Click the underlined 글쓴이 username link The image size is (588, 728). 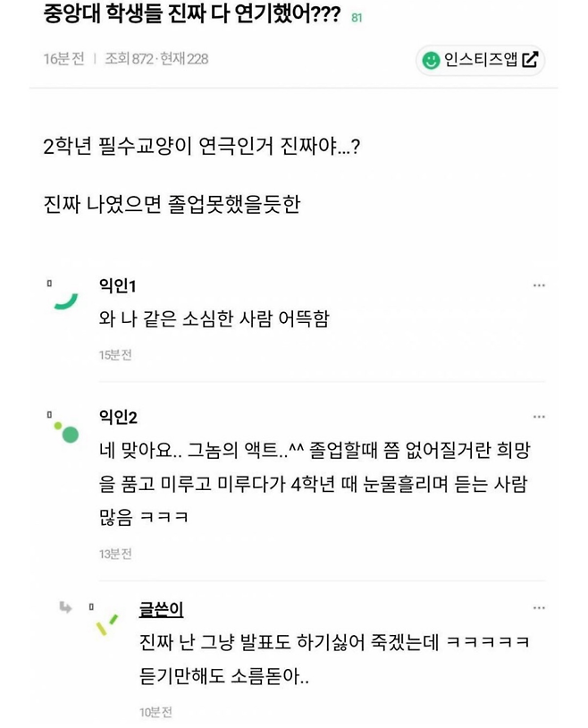point(160,608)
